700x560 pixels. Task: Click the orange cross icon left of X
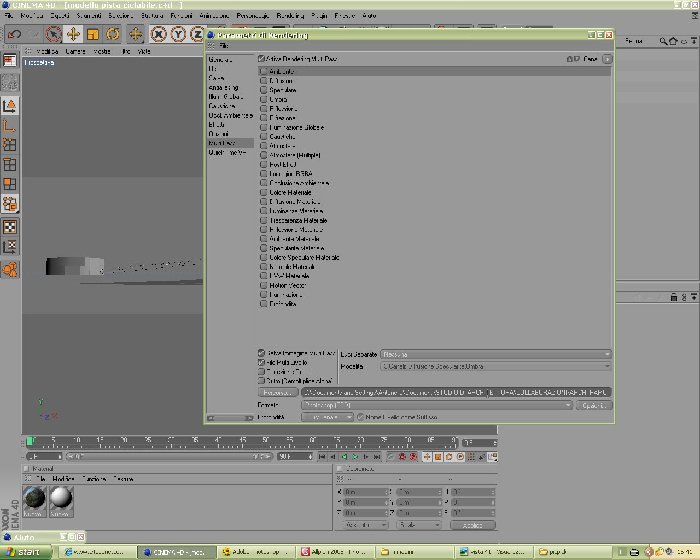click(x=136, y=34)
